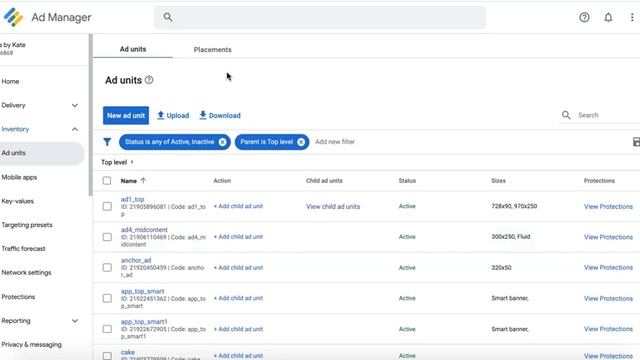Collapse the Inventory menu chevron
Screen dimensions: 640x360
pos(75,129)
